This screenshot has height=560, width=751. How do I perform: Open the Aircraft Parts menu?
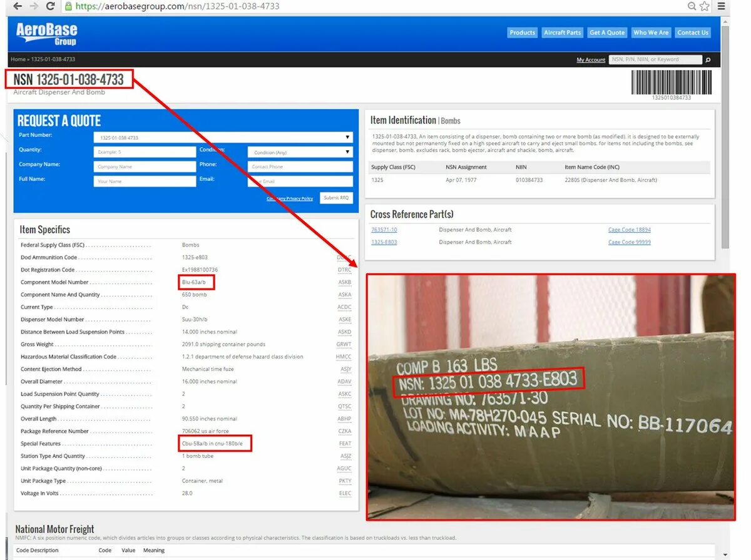[x=563, y=33]
